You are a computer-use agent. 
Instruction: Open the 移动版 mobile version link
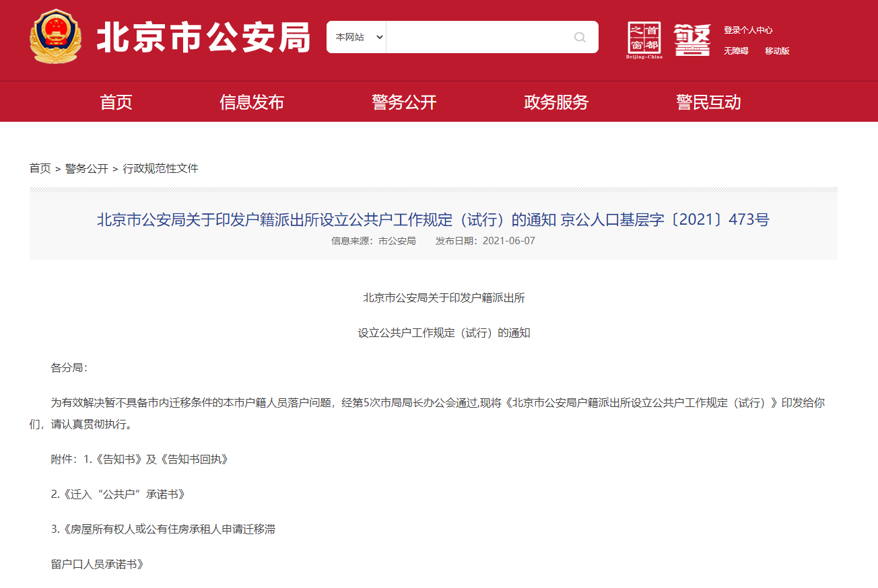(777, 51)
